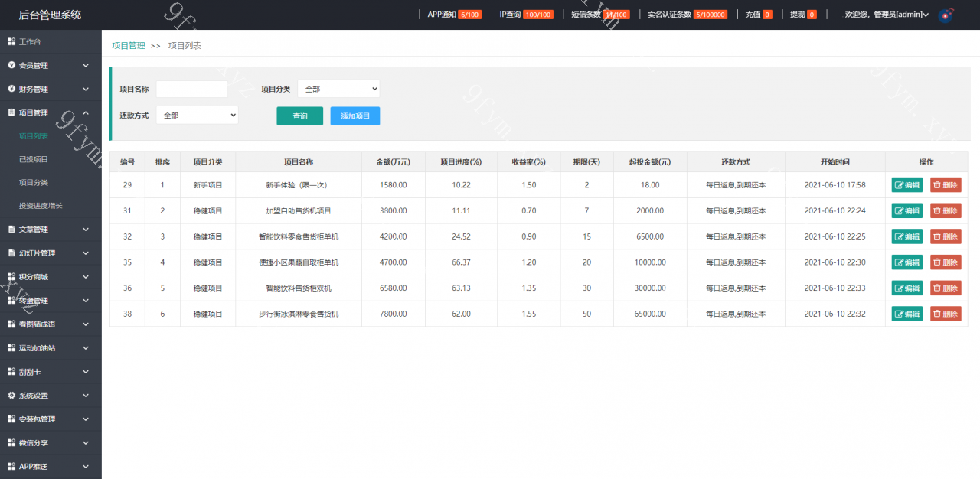Click the 充值 0 header item
980x479 pixels.
759,15
